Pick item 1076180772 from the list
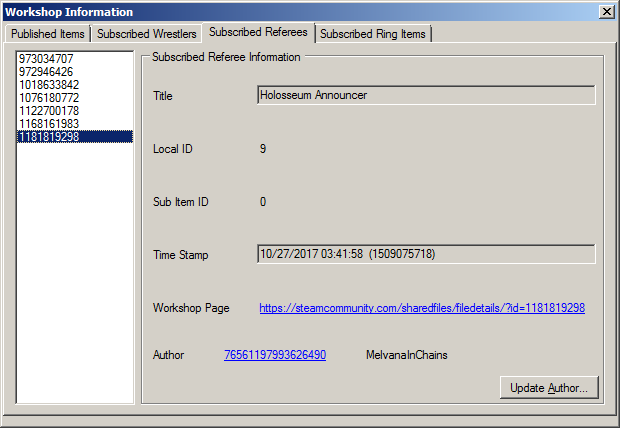The width and height of the screenshot is (620, 428). pyautogui.click(x=49, y=98)
